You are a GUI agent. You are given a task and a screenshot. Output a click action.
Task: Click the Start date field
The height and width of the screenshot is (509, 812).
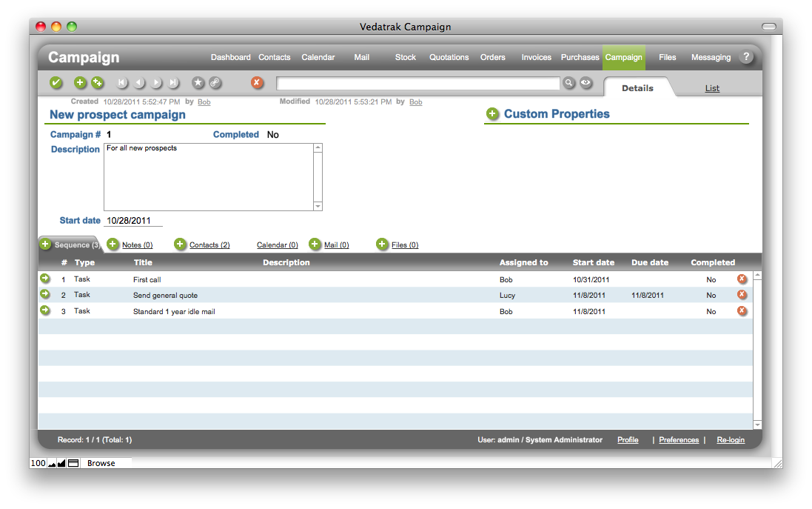pyautogui.click(x=133, y=220)
